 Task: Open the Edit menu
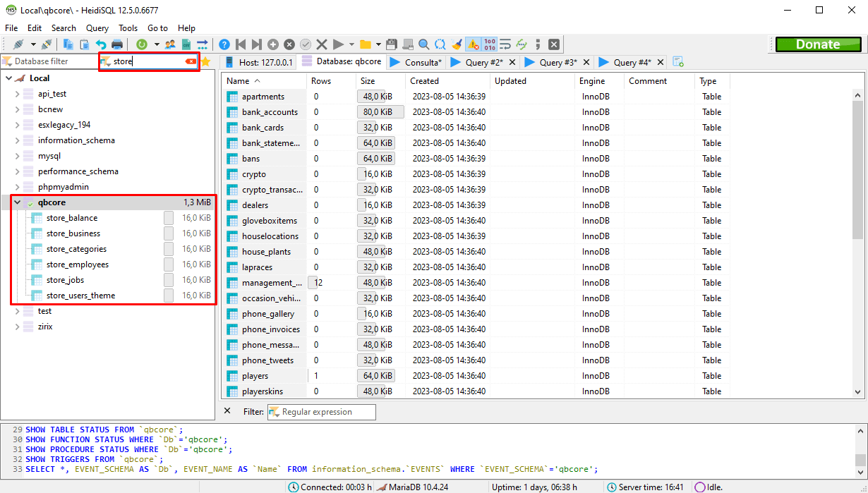click(35, 28)
